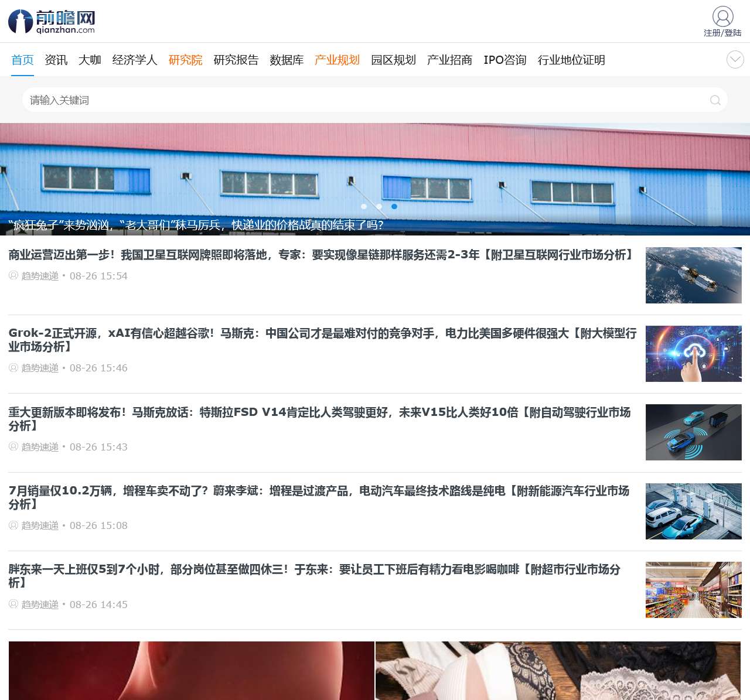Click 趋势速递 author on the 15:08 article
The height and width of the screenshot is (700, 750).
click(40, 525)
